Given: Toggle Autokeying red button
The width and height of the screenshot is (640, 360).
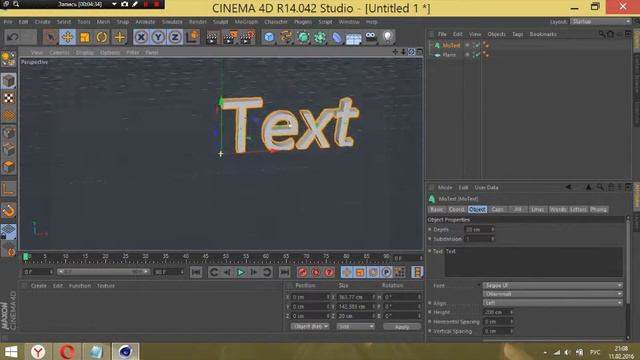Looking at the screenshot, I should [316, 272].
